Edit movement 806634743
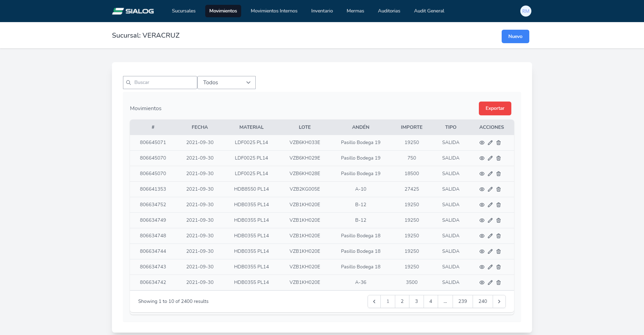644x335 pixels. (x=490, y=267)
